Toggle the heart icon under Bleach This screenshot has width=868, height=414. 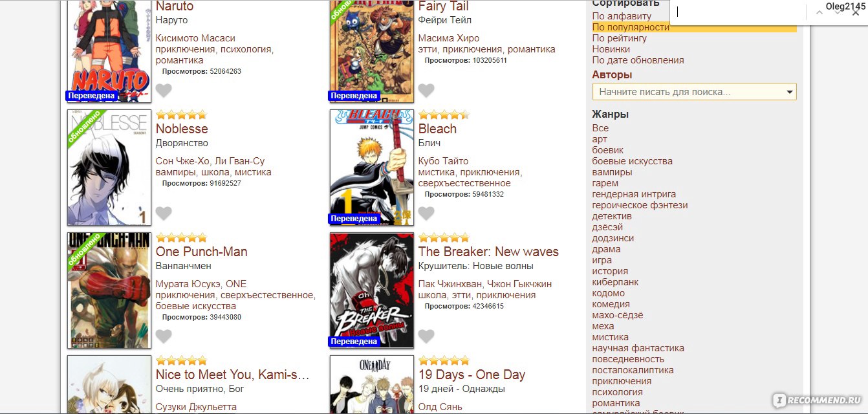click(x=426, y=213)
